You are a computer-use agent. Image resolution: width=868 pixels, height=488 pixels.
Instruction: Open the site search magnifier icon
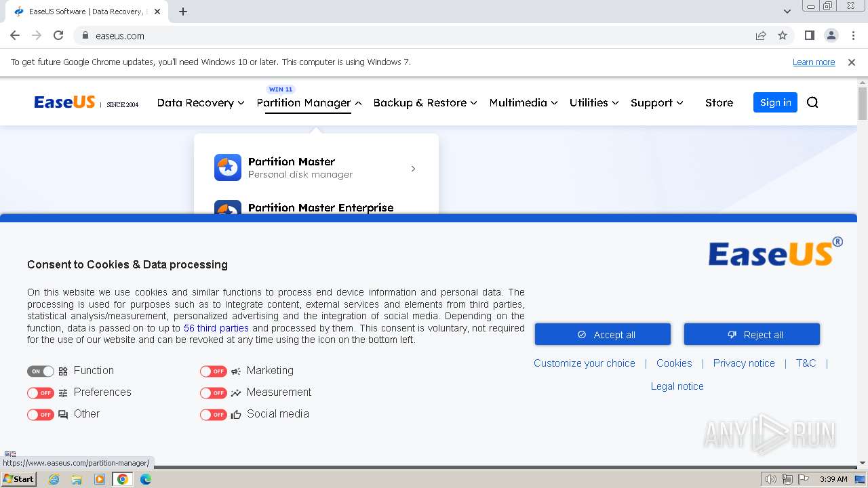pos(812,102)
